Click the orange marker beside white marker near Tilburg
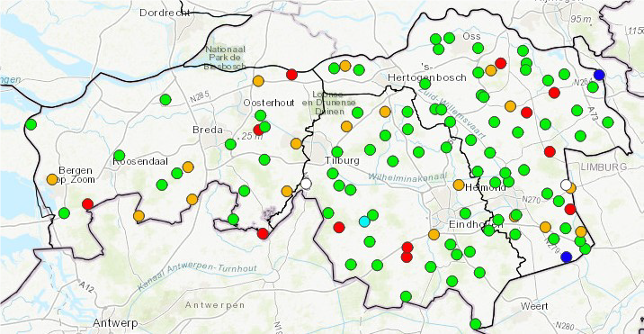 287,191
